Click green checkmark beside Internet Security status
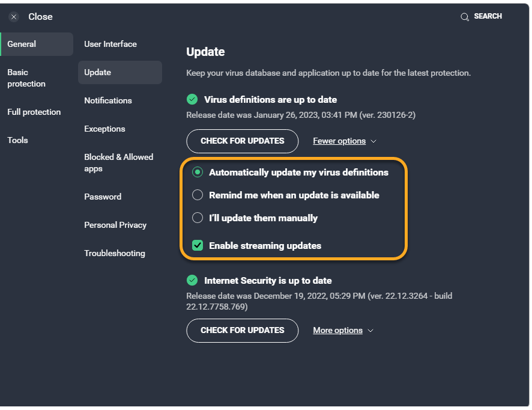The image size is (532, 410). pyautogui.click(x=192, y=280)
